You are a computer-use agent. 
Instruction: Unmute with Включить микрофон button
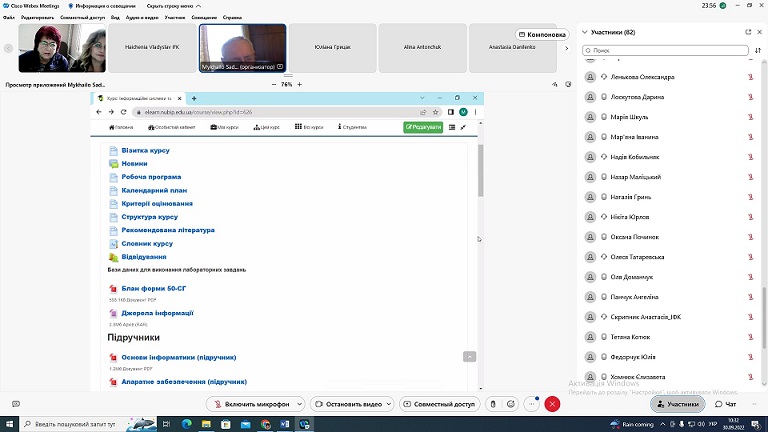(251, 404)
